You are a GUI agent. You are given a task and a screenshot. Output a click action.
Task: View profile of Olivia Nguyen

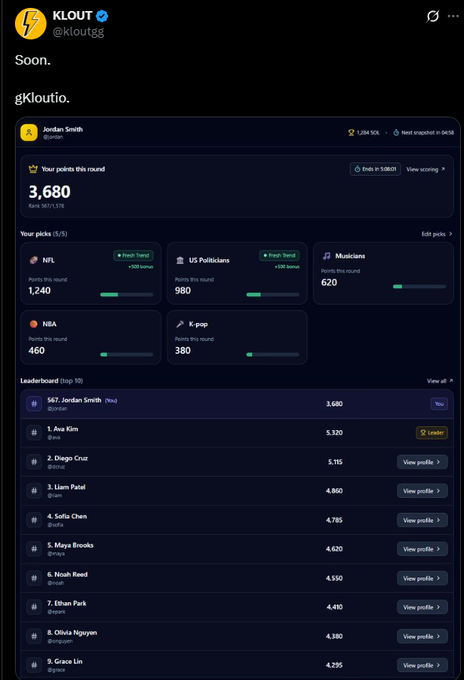422,636
